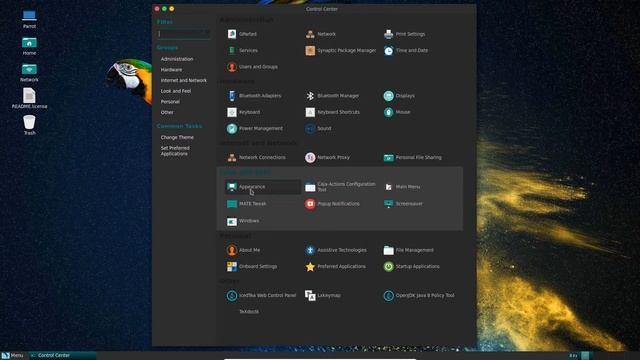This screenshot has height=360, width=640.
Task: Open the Trash desktop icon
Action: [29, 125]
